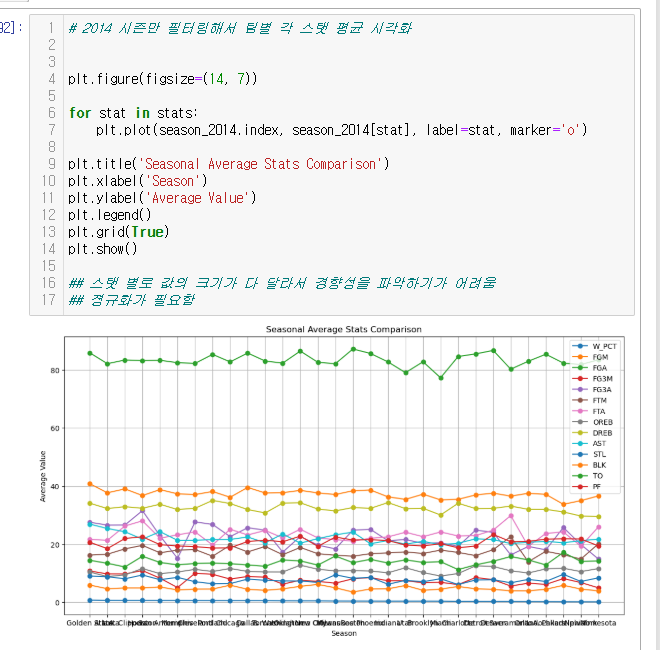Click the y-axis tick label 40
This screenshot has height=650, width=660.
(x=55, y=487)
